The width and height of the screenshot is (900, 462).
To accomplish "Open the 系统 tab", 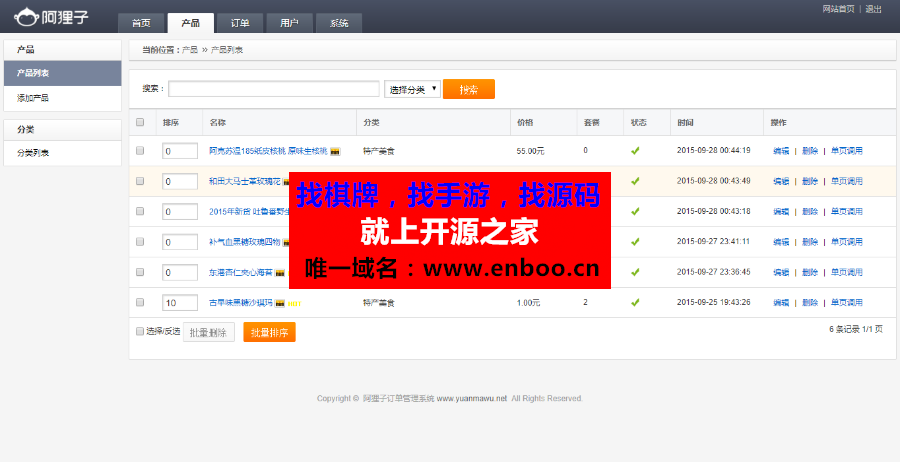I will pos(339,23).
